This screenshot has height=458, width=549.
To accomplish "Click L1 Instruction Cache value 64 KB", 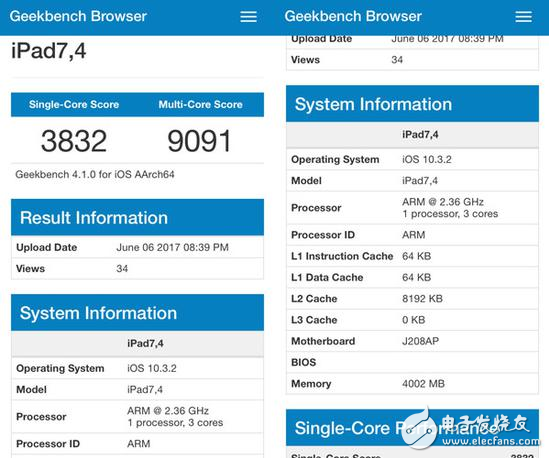I will (416, 256).
